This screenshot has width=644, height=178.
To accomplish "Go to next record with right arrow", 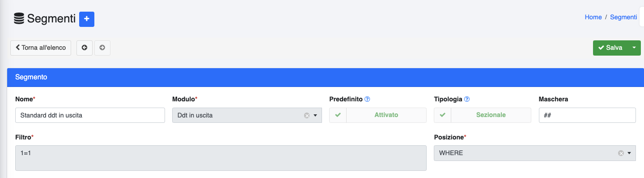I will (x=102, y=48).
